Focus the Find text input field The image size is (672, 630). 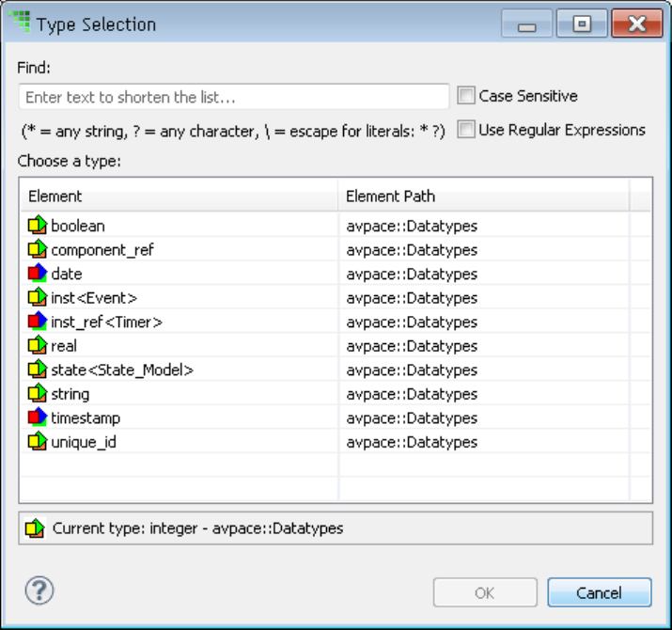click(233, 97)
